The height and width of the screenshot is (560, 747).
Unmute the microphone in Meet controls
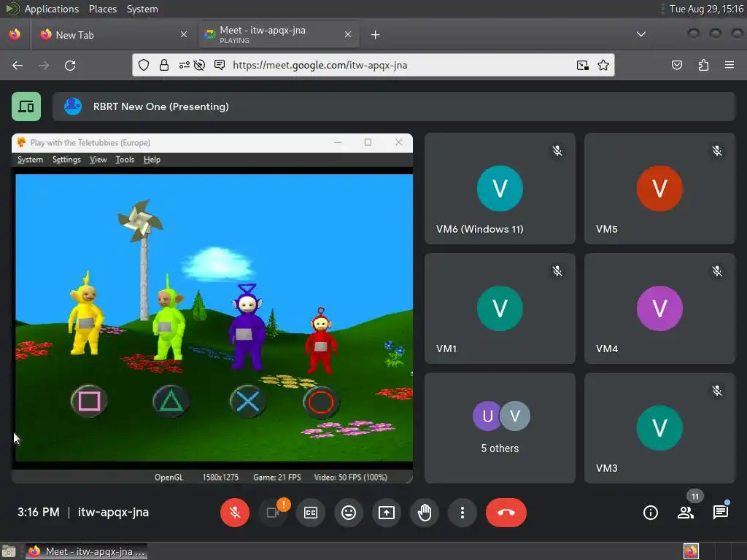point(234,513)
